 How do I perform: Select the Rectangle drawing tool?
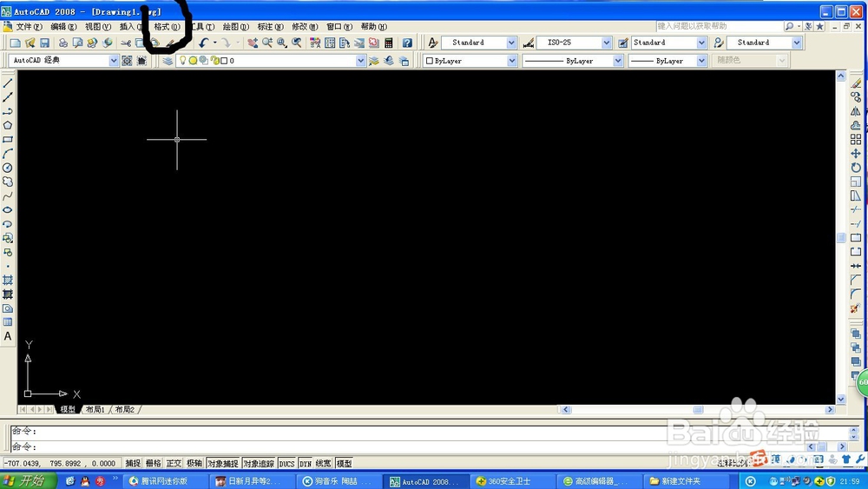tap(8, 140)
